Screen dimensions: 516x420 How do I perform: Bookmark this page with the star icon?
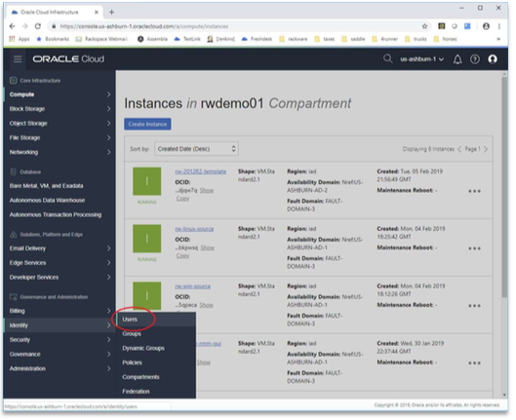pos(424,26)
